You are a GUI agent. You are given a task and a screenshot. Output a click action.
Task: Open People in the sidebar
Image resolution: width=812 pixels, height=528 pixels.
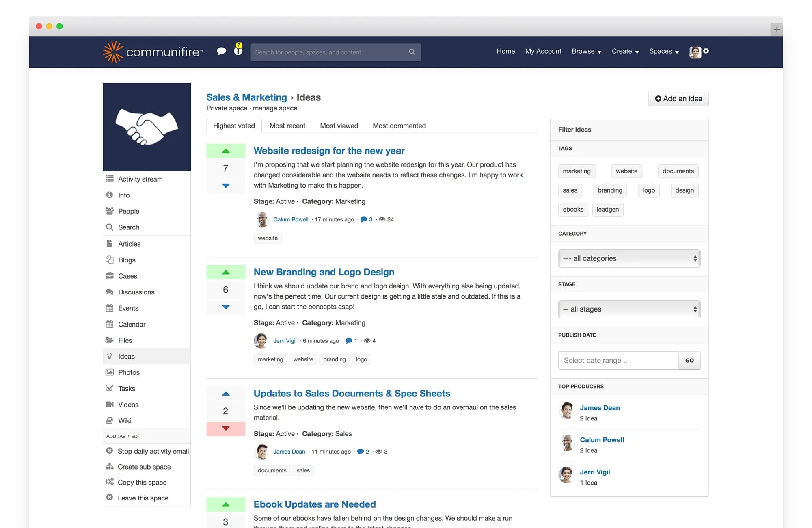coord(147,211)
